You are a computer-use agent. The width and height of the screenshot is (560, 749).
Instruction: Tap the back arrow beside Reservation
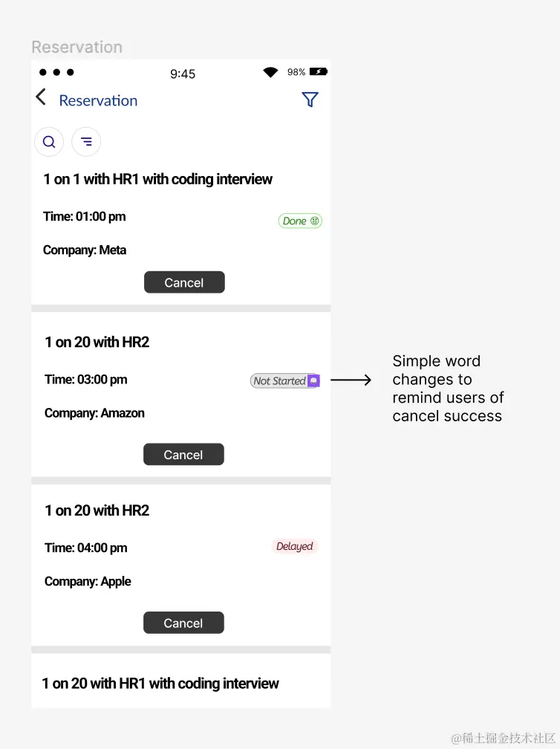(41, 98)
